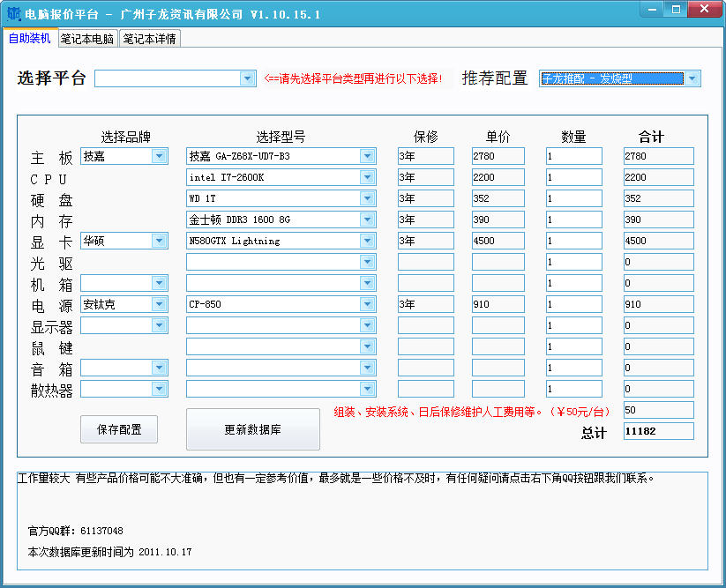The image size is (726, 588).
Task: Click the 保存配置 button
Action: point(119,429)
